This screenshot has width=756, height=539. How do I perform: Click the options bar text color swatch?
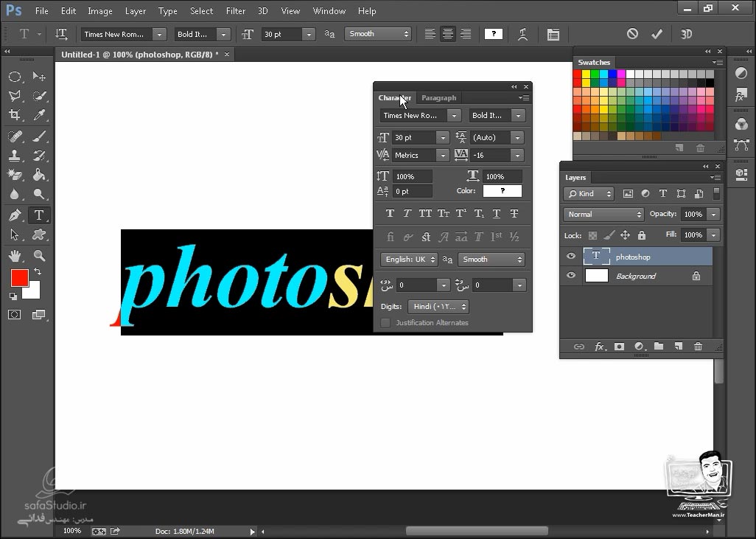pyautogui.click(x=493, y=34)
